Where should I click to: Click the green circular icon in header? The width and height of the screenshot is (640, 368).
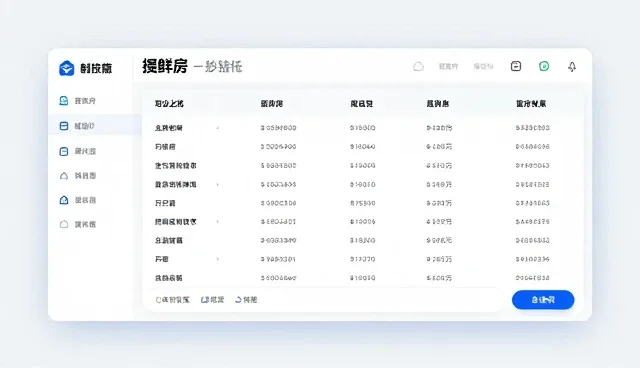coord(544,66)
